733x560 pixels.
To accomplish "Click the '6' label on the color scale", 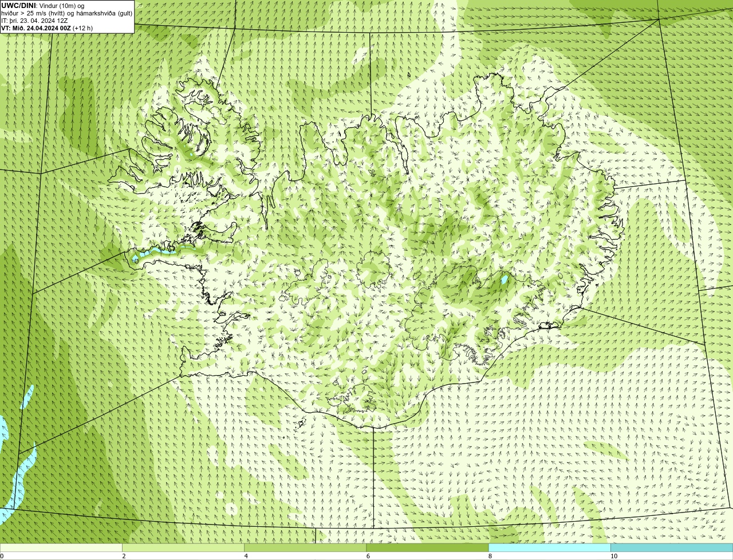I will [x=368, y=556].
